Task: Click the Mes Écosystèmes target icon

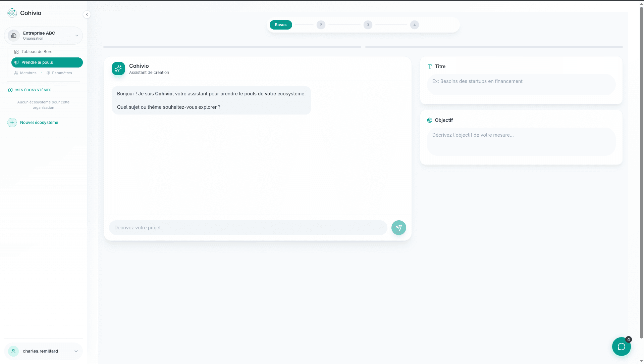Action: tap(10, 90)
